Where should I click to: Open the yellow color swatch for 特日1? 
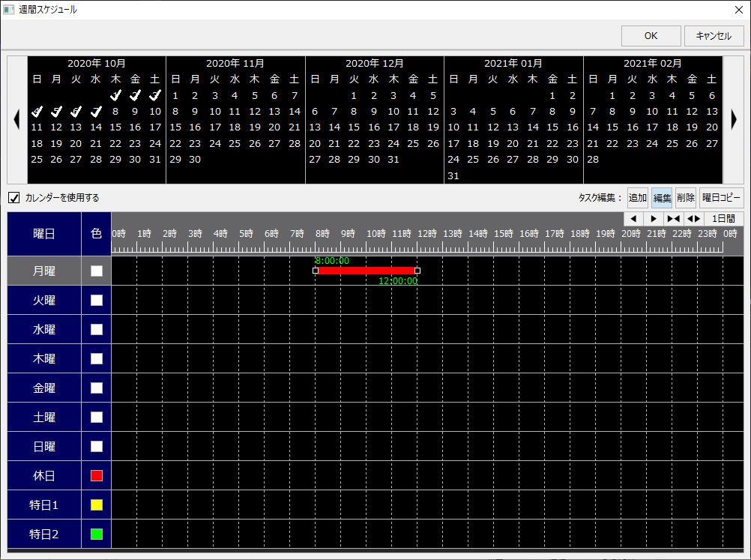pyautogui.click(x=96, y=505)
